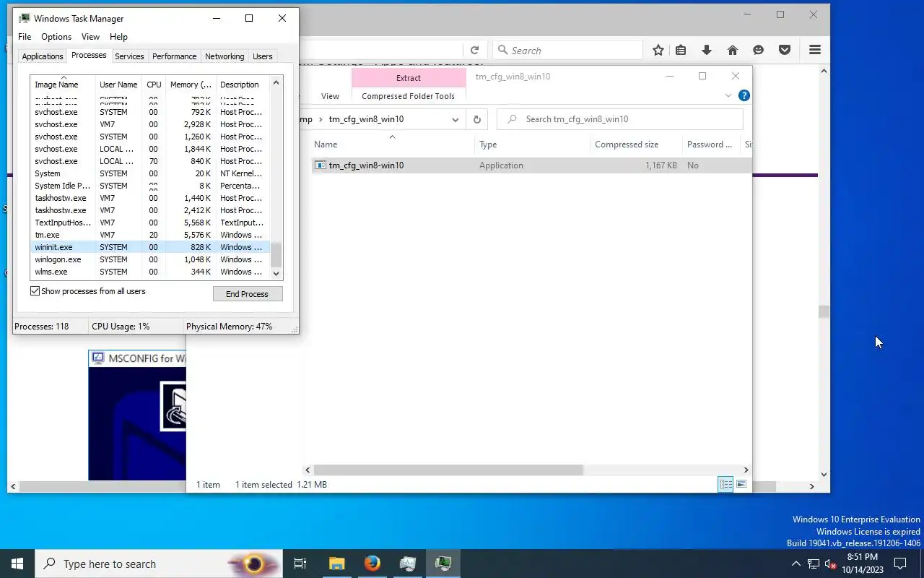Open Compressed Folder Tools tab
This screenshot has height=578, width=924.
point(408,96)
